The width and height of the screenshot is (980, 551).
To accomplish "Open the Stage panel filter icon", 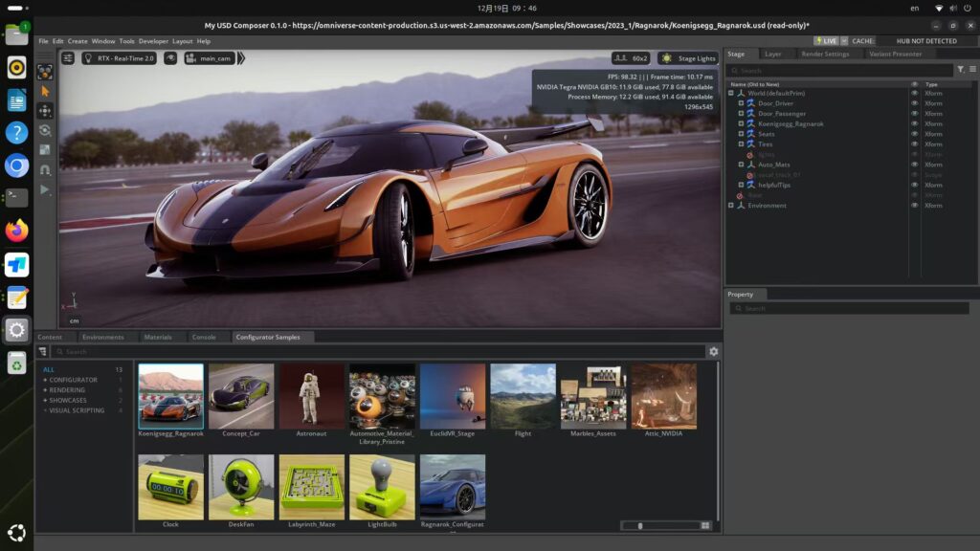I will pos(961,70).
